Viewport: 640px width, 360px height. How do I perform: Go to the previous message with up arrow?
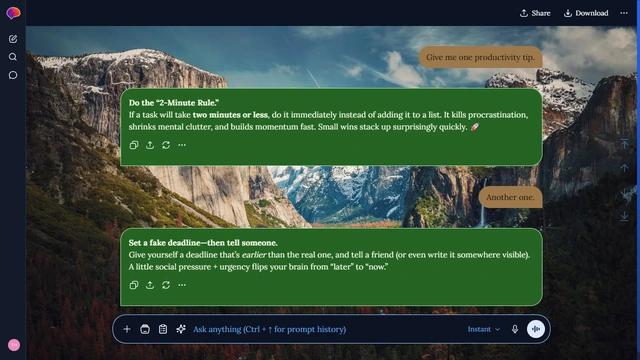click(624, 168)
